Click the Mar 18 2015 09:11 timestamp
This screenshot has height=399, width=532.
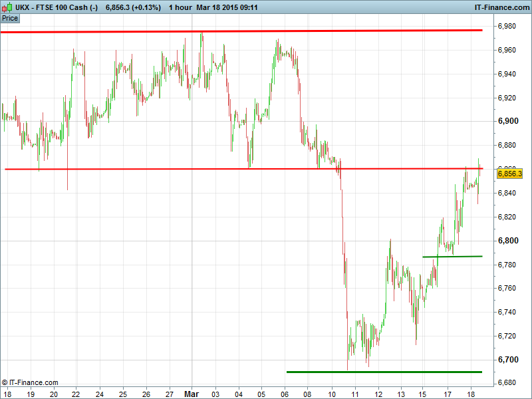tap(228, 7)
